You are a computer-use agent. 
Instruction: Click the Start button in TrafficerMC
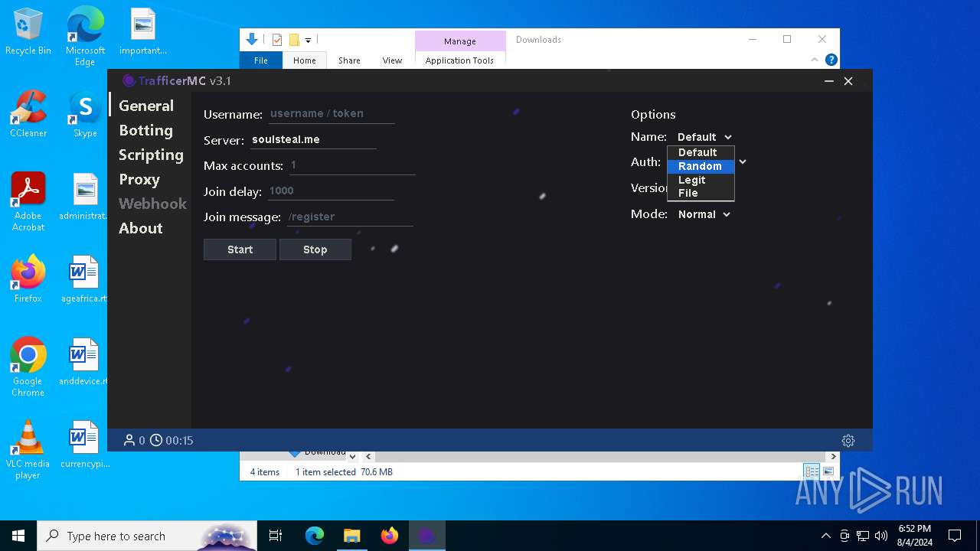click(x=240, y=249)
